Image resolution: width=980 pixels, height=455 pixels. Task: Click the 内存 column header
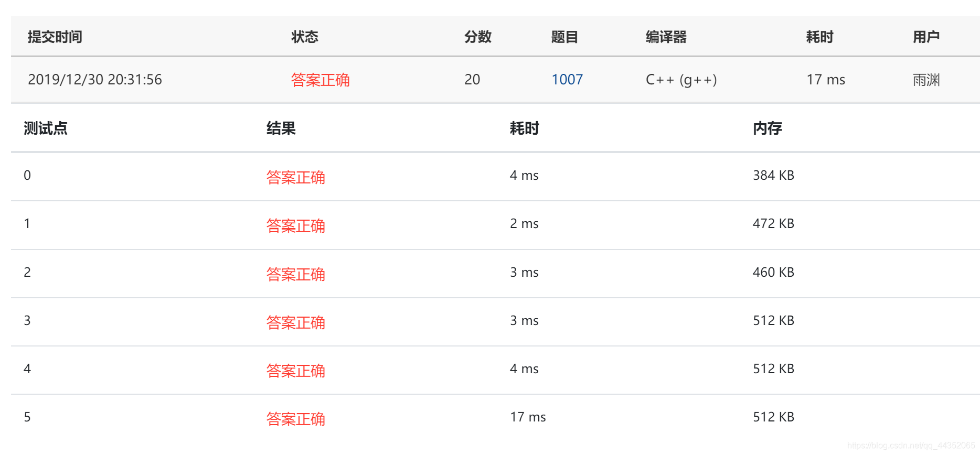[768, 128]
